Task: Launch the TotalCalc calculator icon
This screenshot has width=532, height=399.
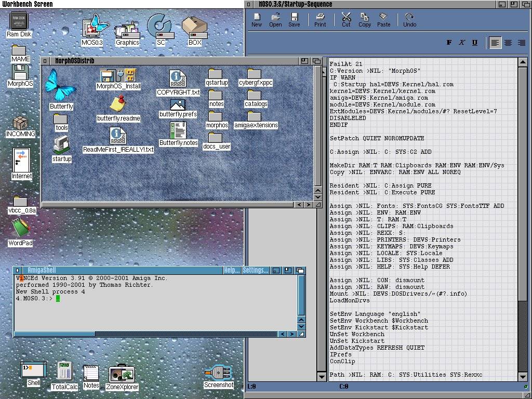Action: tap(64, 375)
